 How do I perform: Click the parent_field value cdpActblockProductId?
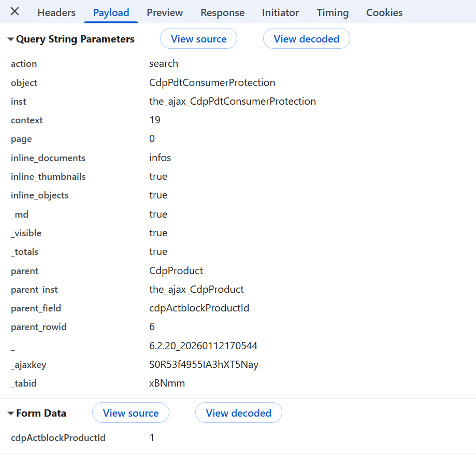(x=199, y=308)
